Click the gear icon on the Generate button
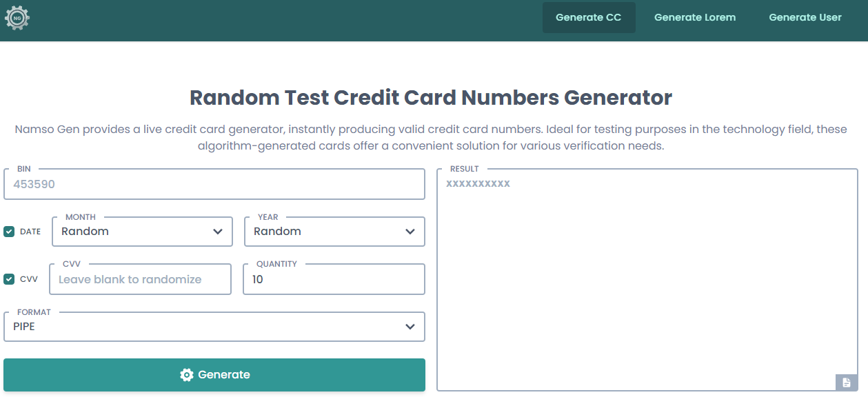868x397 pixels. click(x=186, y=375)
